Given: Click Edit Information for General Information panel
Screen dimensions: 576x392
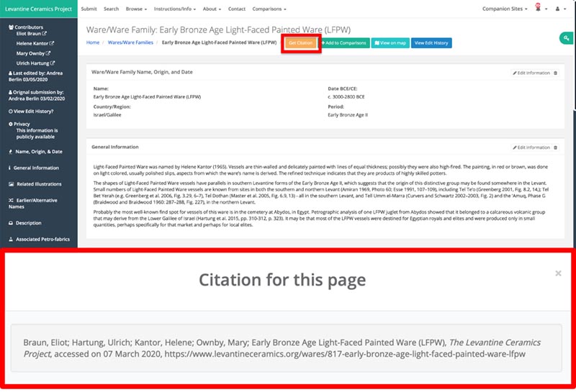Looking at the screenshot, I should click(x=531, y=147).
